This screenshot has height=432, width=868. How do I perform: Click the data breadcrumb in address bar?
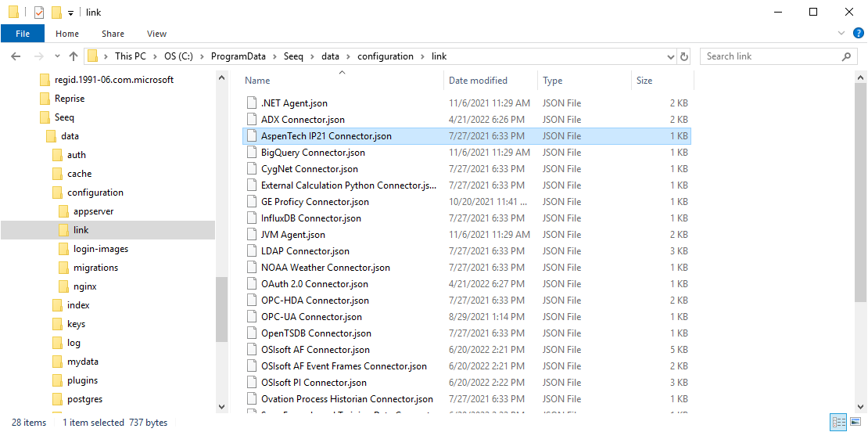(331, 56)
